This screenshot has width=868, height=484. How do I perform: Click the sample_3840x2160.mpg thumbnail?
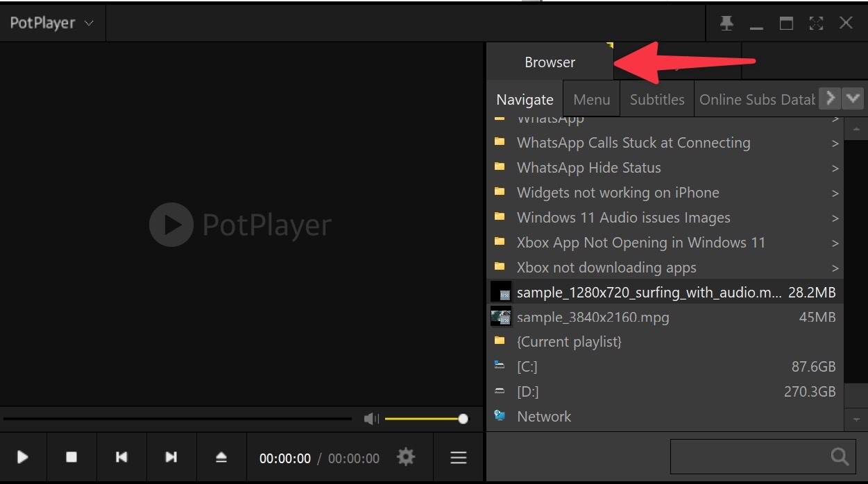point(500,317)
